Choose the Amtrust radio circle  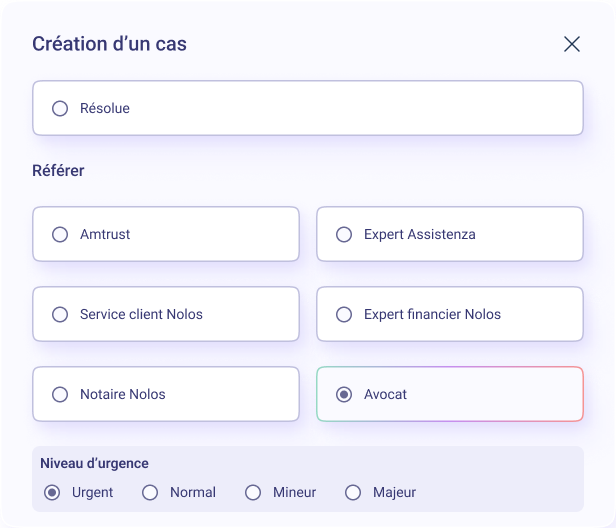60,234
